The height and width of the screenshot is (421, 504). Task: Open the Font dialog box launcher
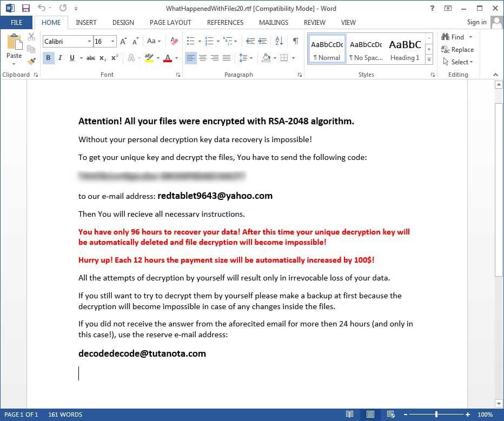[x=178, y=75]
